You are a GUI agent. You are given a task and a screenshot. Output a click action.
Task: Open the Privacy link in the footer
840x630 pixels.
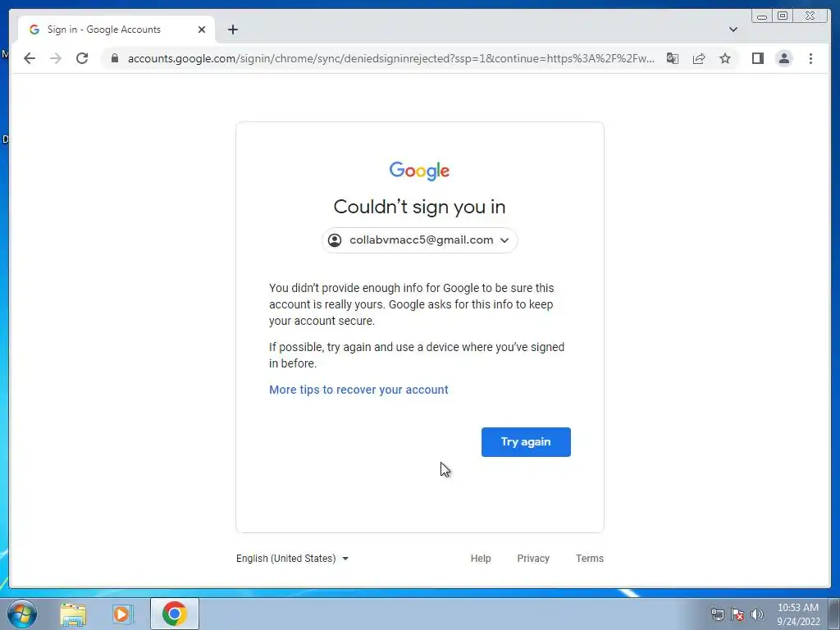coord(533,558)
